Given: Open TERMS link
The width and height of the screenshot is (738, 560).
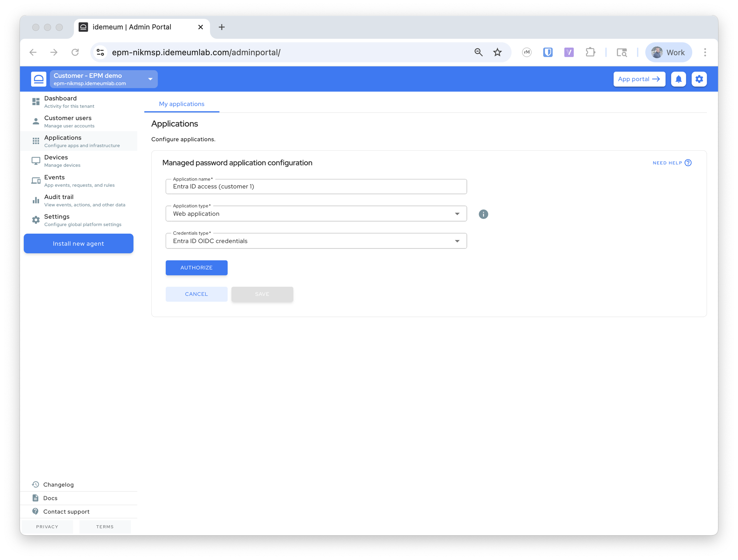Looking at the screenshot, I should click(105, 526).
